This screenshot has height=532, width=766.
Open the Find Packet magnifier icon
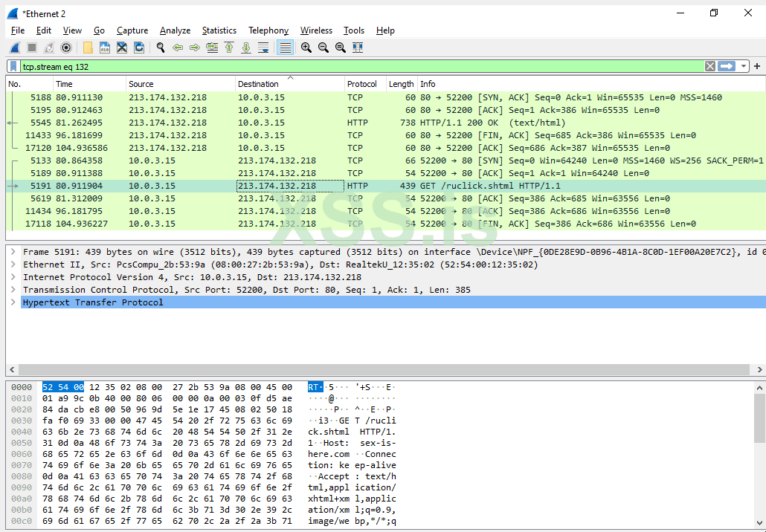(x=161, y=48)
